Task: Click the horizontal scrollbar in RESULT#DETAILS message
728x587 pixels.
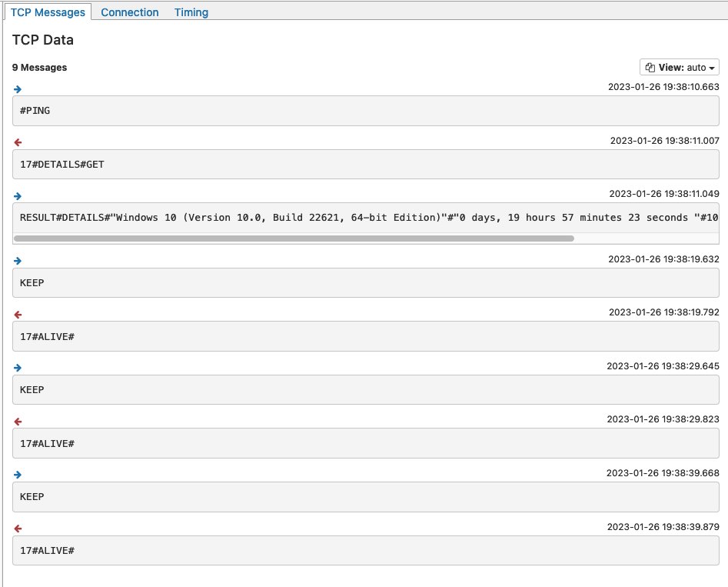Action: 294,238
